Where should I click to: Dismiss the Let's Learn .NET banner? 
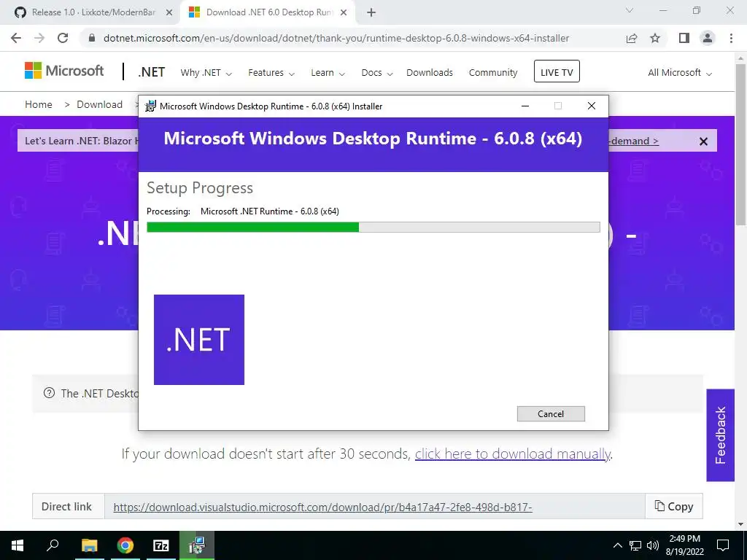point(703,141)
